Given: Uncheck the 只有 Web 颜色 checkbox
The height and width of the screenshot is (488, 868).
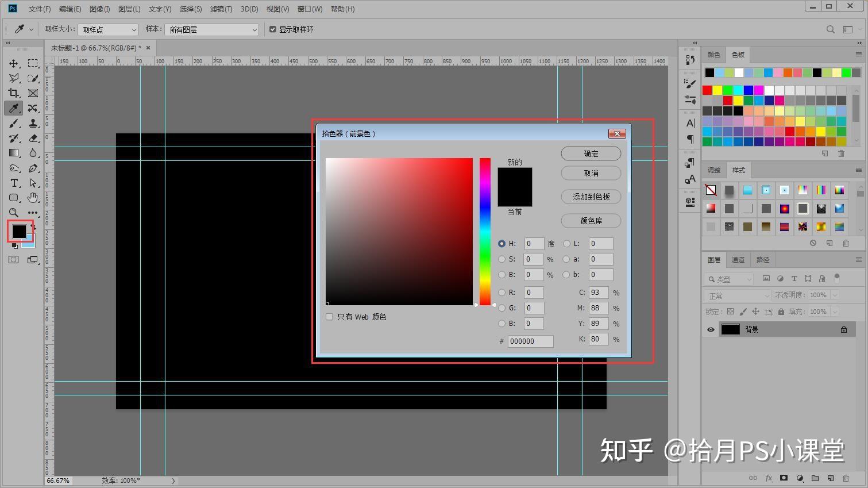Looking at the screenshot, I should coord(329,317).
